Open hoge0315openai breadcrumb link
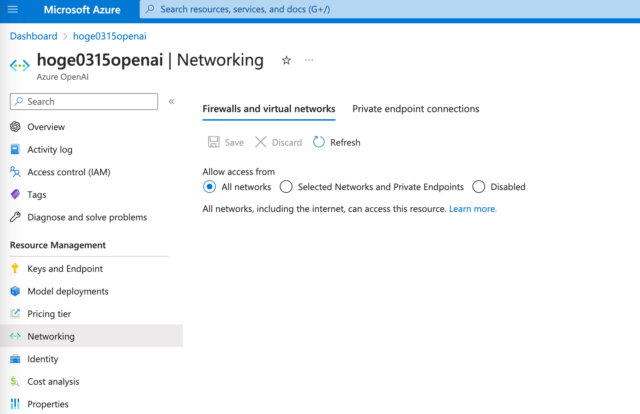The image size is (640, 414). point(109,36)
